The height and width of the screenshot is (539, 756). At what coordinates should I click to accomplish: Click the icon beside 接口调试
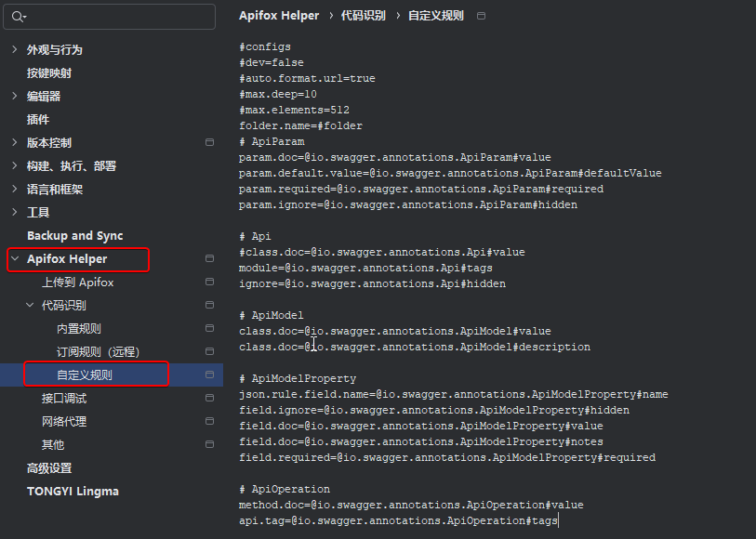209,398
